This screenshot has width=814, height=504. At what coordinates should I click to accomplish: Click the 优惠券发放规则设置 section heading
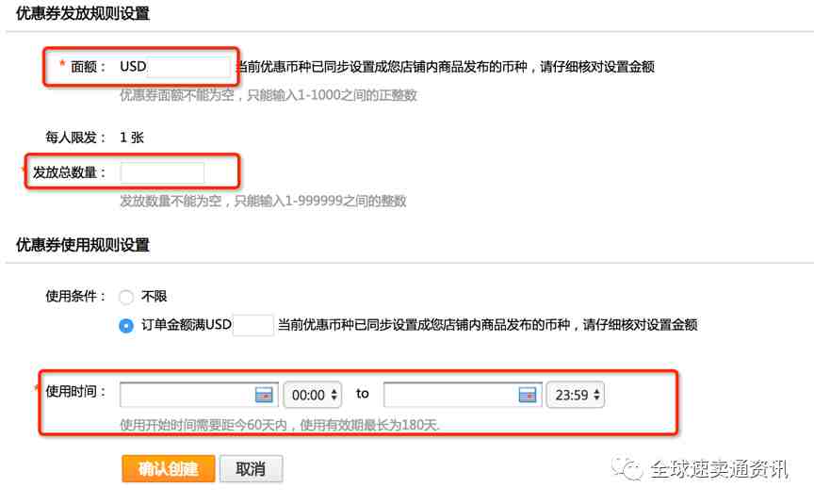coord(83,13)
